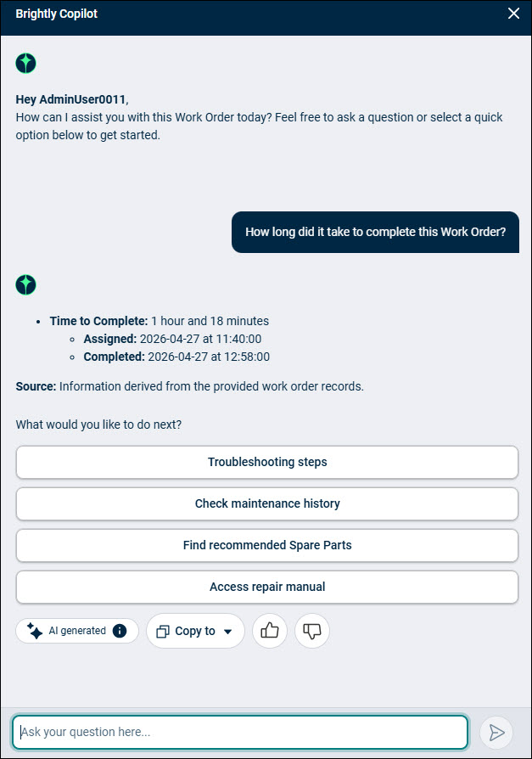
Task: Click the sparkle icon on the AI generated badge
Action: [35, 631]
